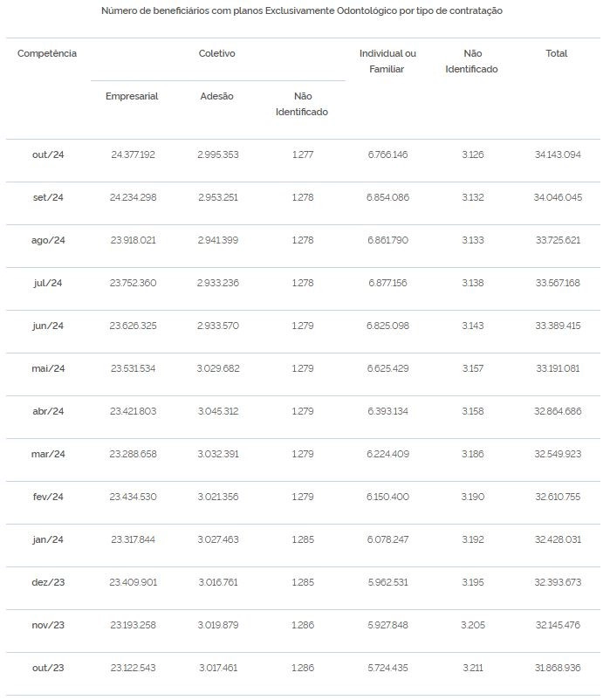Click the Total column header
The height and width of the screenshot is (700, 610).
click(x=557, y=53)
